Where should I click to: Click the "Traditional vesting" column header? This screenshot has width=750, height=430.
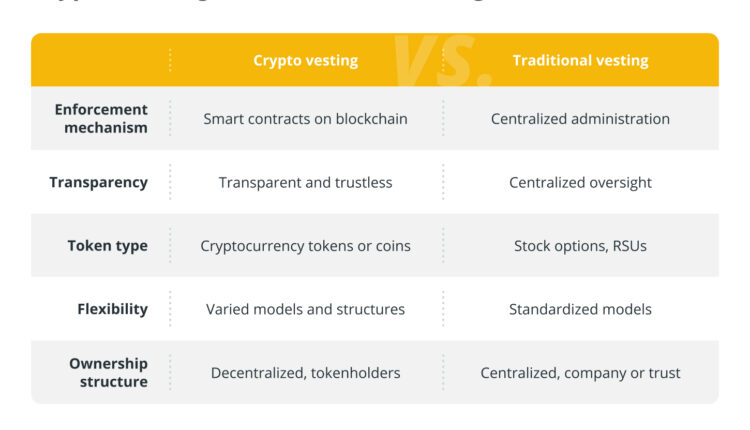[580, 60]
